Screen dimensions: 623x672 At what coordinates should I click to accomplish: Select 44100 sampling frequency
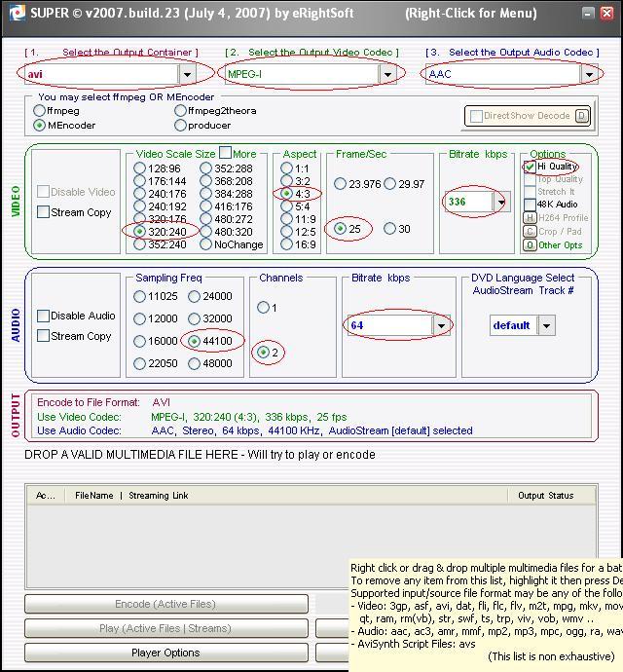194,341
